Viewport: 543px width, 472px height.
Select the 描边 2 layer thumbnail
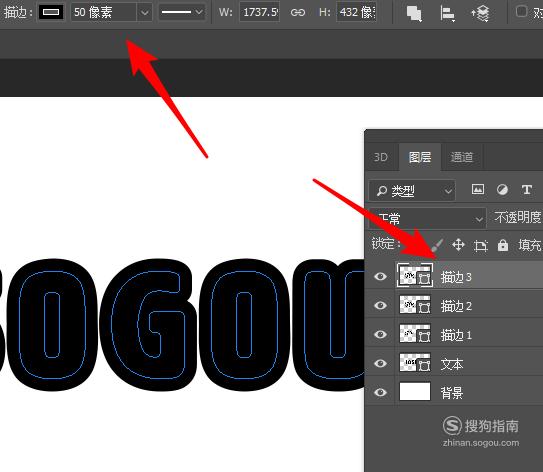click(415, 305)
